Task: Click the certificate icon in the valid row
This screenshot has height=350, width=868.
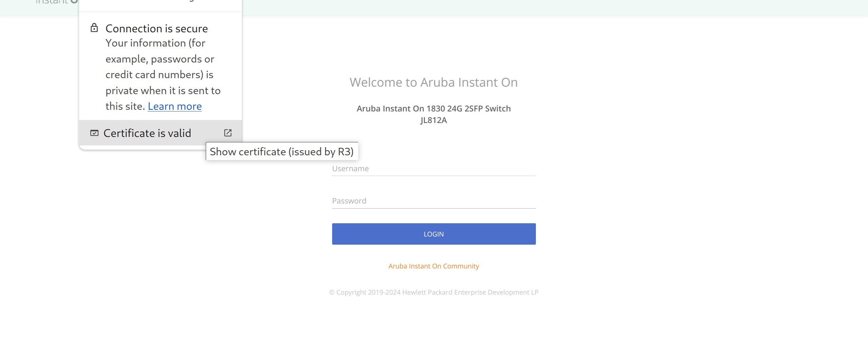Action: (x=94, y=133)
